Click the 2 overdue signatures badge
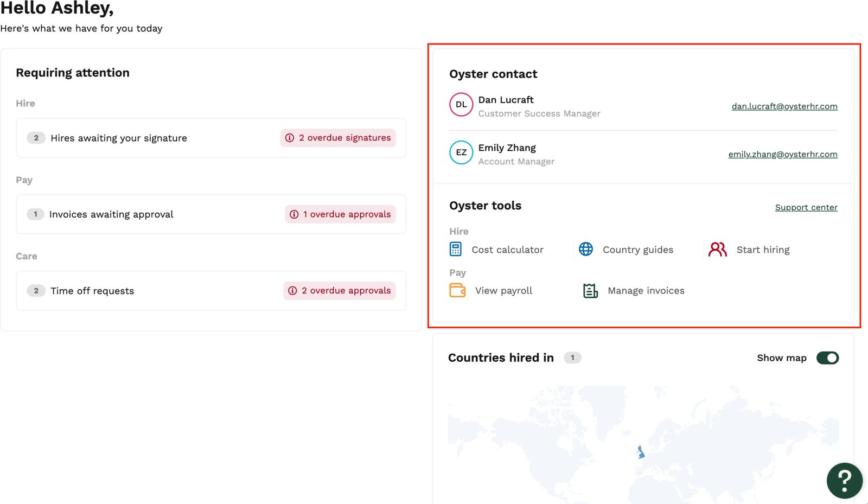The image size is (868, 504). click(338, 138)
